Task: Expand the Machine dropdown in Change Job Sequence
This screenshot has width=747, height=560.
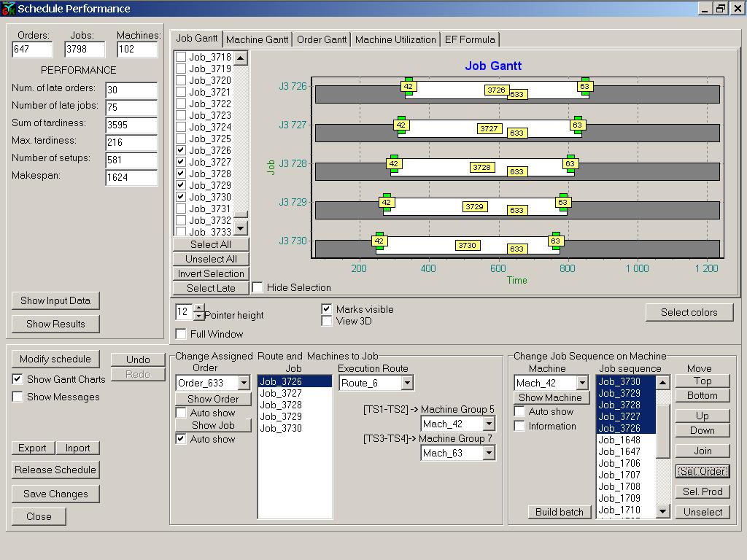Action: click(582, 383)
